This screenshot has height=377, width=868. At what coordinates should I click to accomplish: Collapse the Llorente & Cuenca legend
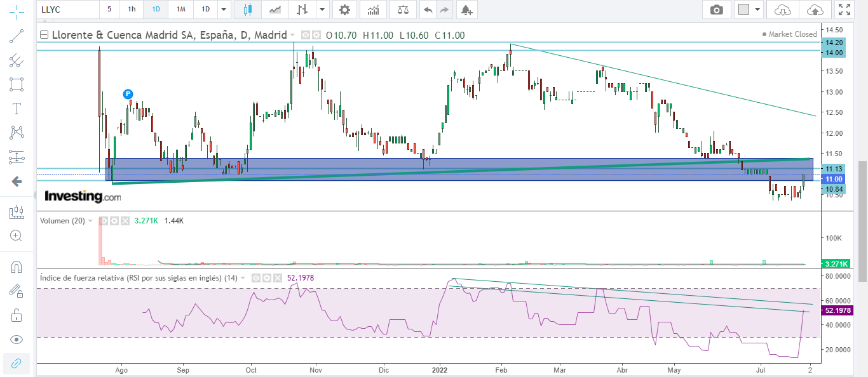(44, 36)
